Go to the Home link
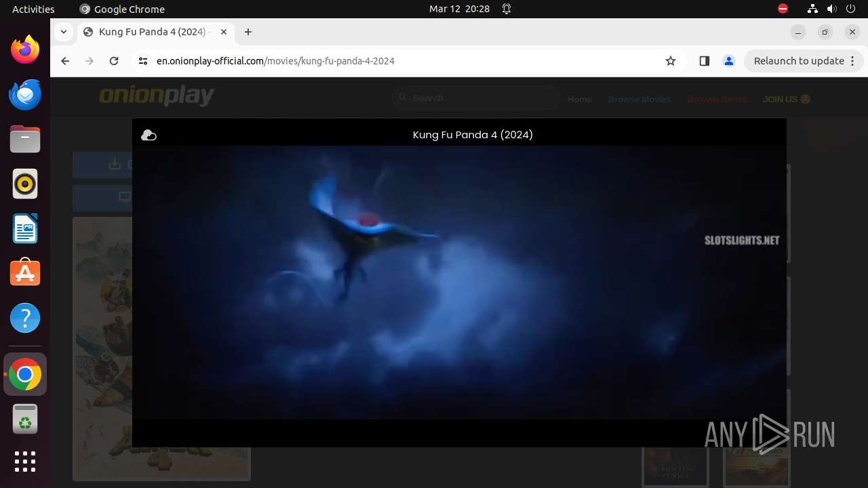The width and height of the screenshot is (868, 488). (x=580, y=99)
